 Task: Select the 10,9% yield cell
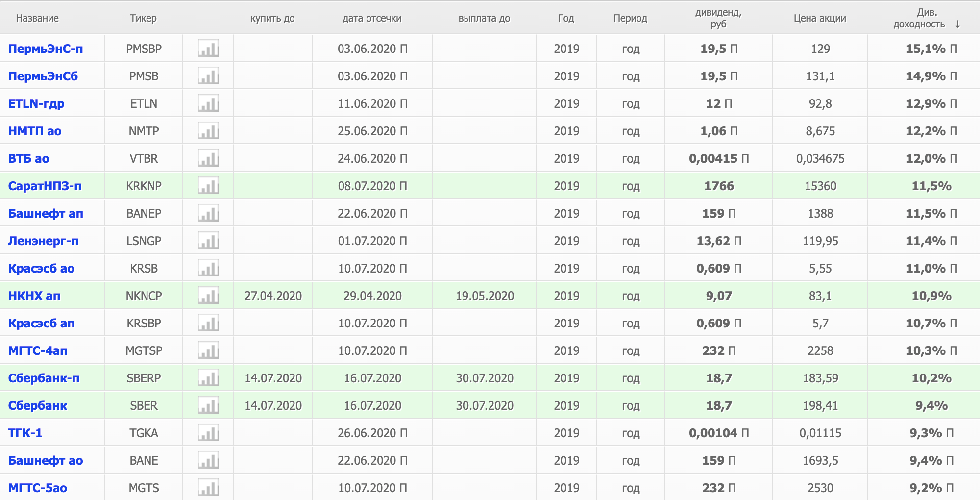[931, 296]
